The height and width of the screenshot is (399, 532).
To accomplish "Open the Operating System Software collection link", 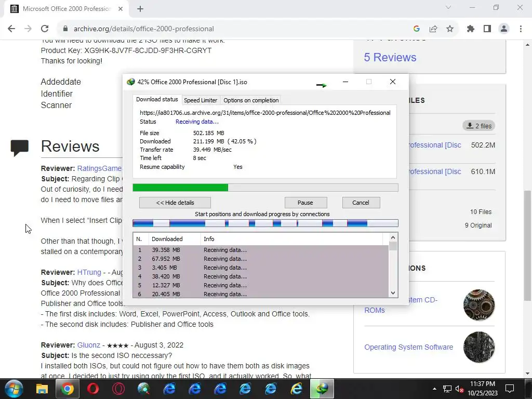I will [x=408, y=347].
